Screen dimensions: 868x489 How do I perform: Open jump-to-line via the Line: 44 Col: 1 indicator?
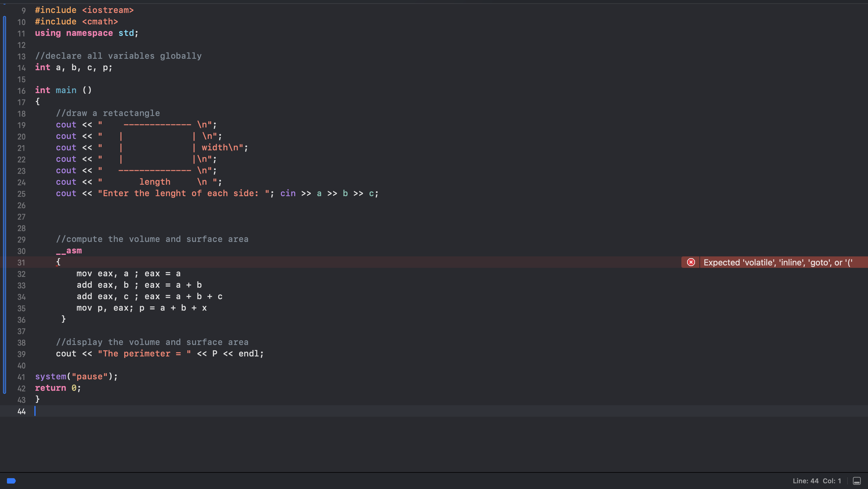point(817,481)
